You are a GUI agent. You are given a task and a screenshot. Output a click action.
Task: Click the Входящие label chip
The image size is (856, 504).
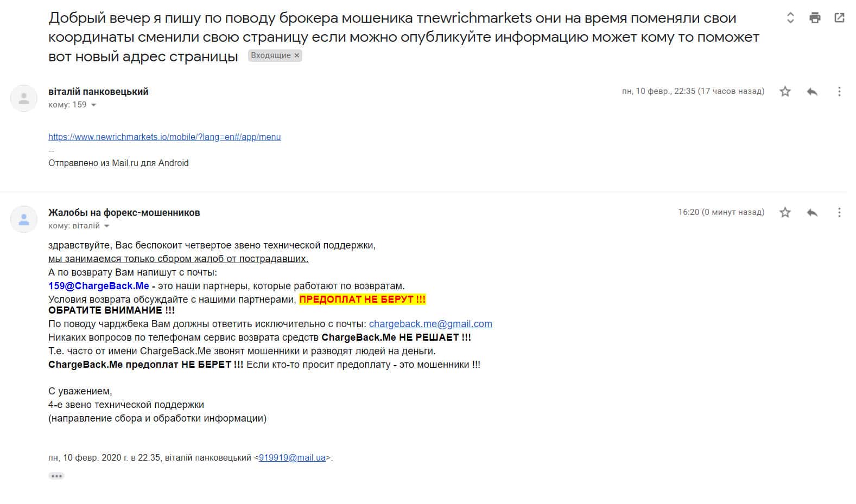tap(270, 55)
